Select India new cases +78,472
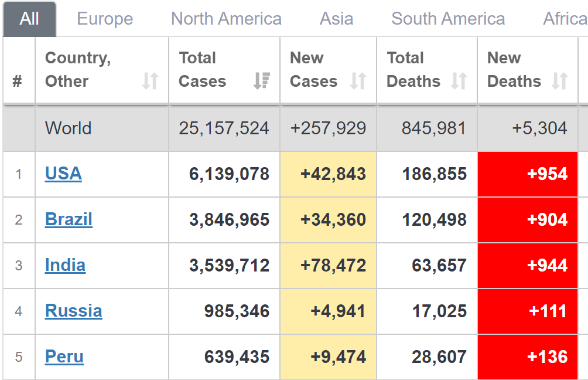 (x=333, y=266)
